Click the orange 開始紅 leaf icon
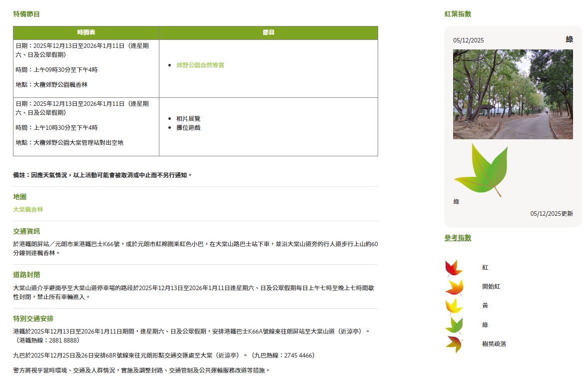The image size is (588, 378). point(454,287)
